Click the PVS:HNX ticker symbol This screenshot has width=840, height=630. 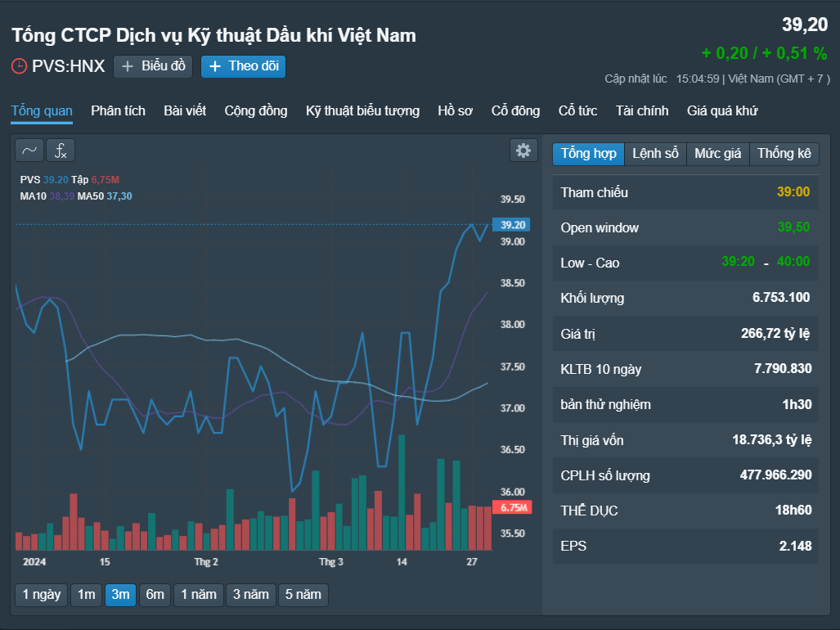point(68,66)
